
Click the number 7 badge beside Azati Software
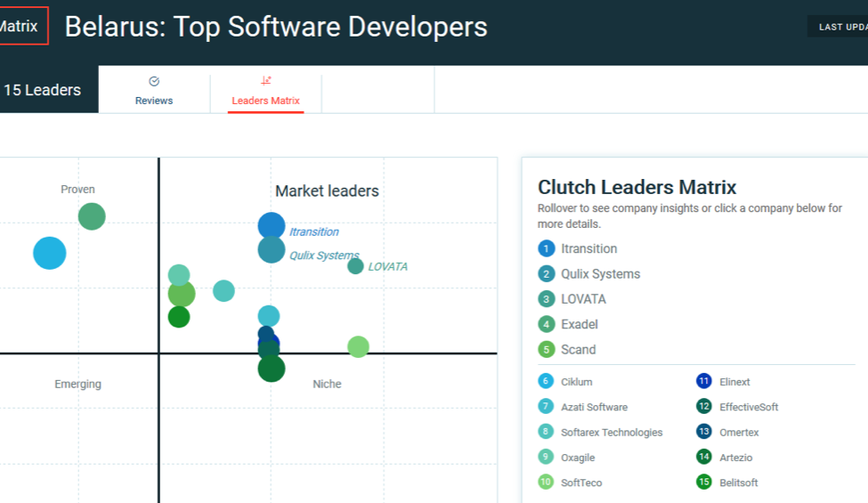pyautogui.click(x=546, y=407)
